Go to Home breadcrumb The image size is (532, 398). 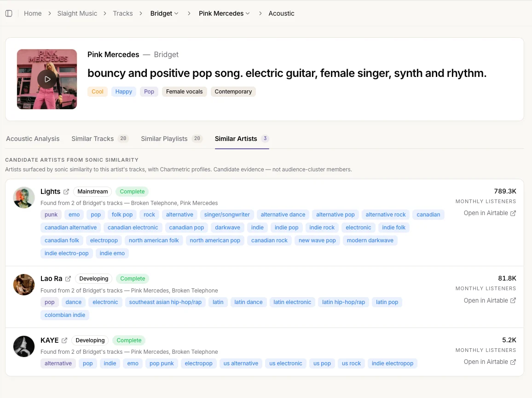(33, 13)
